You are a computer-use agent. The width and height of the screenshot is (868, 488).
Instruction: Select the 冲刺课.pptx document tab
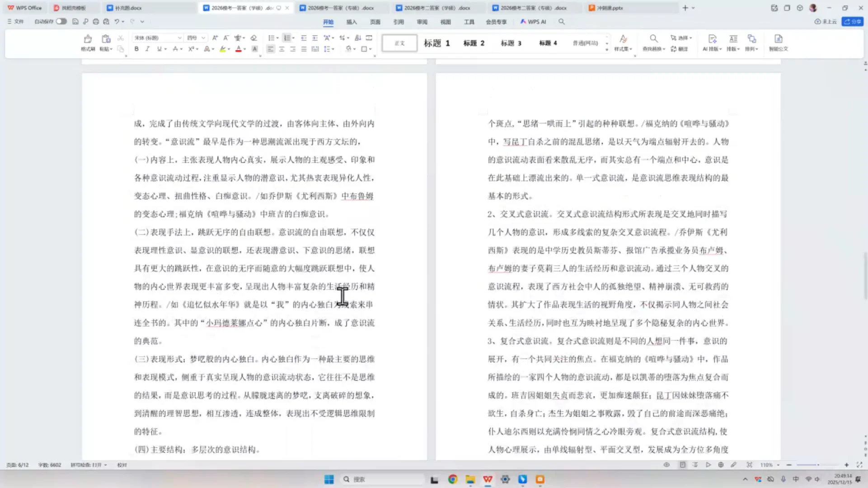(608, 8)
